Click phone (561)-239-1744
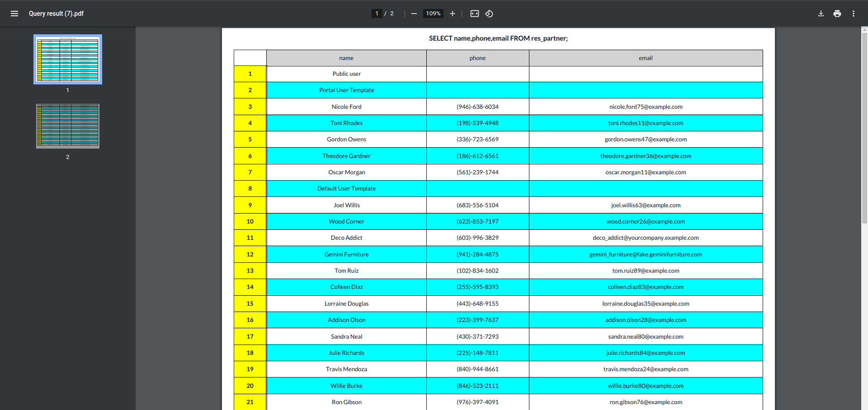 [x=477, y=172]
